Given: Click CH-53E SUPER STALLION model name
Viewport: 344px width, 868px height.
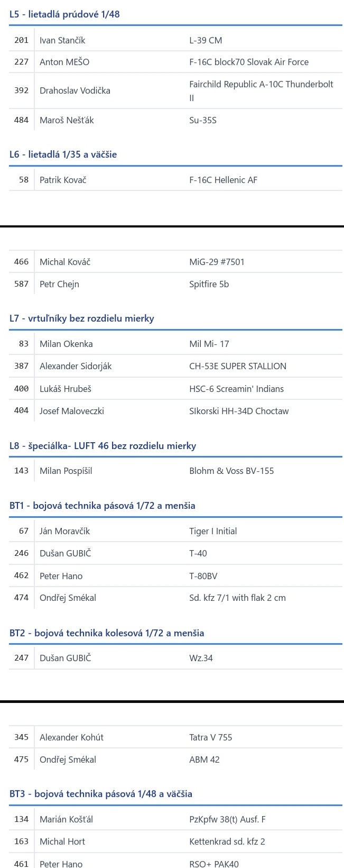Looking at the screenshot, I should [238, 366].
